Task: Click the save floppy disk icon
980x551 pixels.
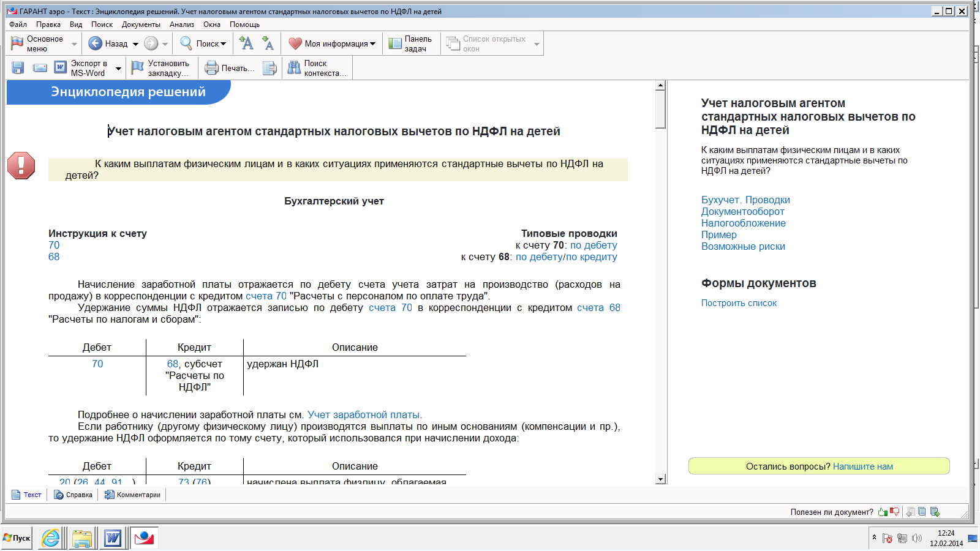Action: (18, 68)
